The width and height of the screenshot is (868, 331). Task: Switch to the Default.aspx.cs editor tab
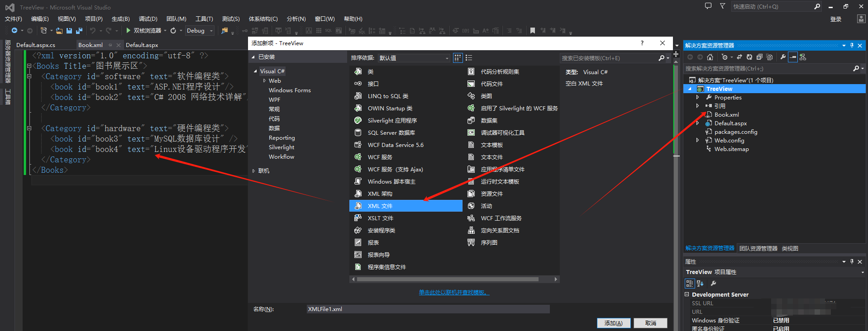click(36, 45)
